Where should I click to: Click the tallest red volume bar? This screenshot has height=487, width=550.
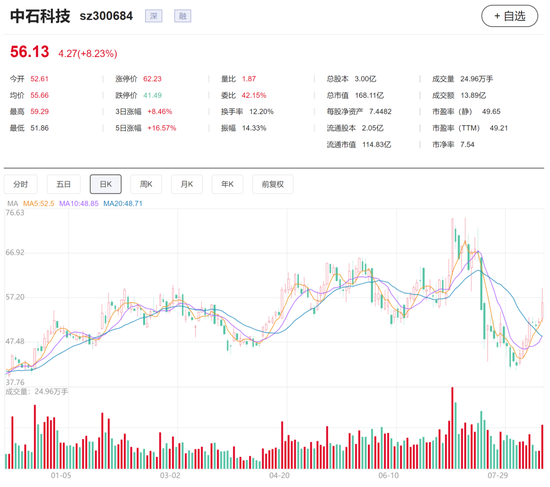[x=452, y=428]
